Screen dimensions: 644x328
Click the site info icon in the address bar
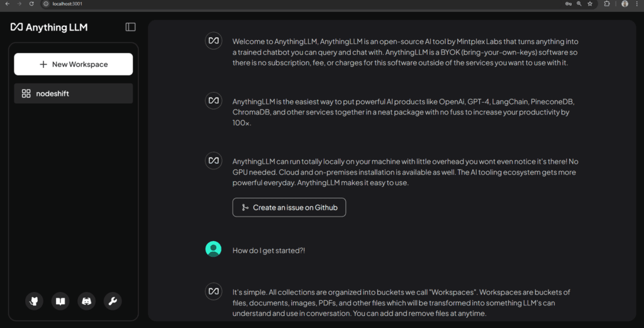(x=46, y=4)
